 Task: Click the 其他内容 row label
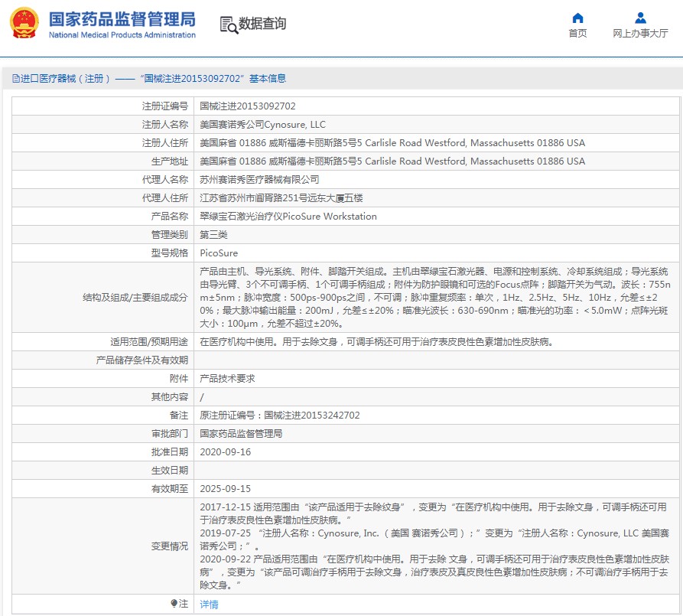click(170, 396)
